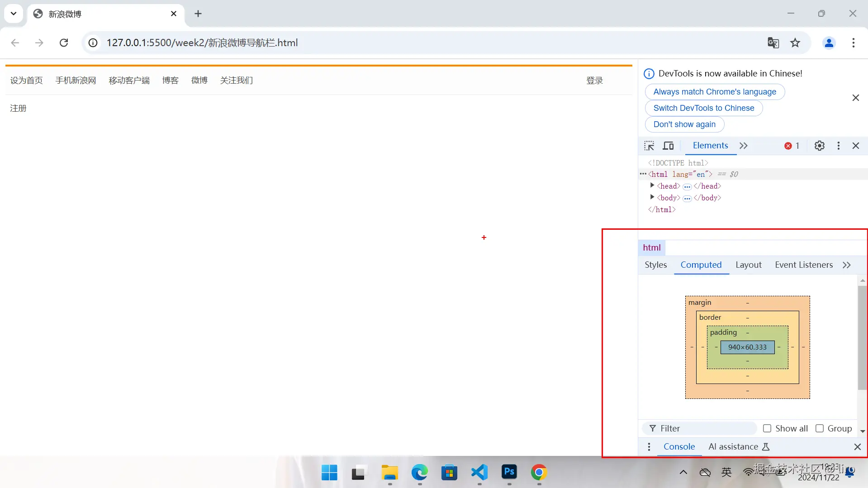Toggle the device toolbar icon

click(668, 146)
